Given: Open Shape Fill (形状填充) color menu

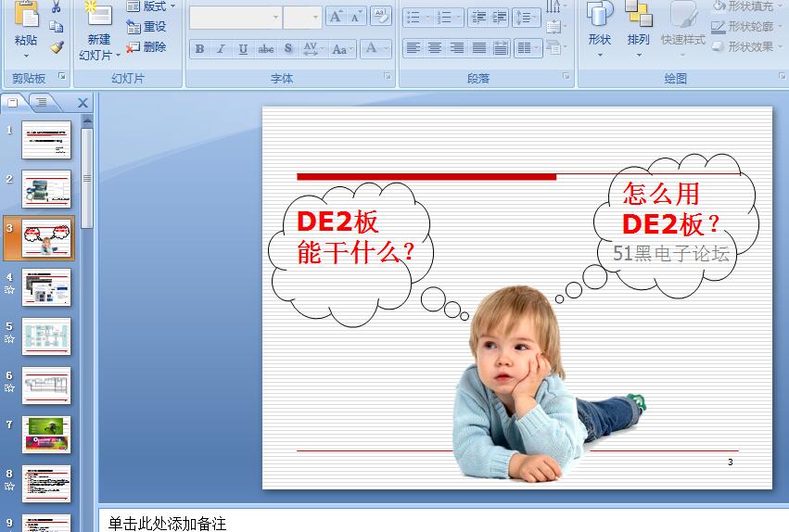Looking at the screenshot, I should (746, 6).
